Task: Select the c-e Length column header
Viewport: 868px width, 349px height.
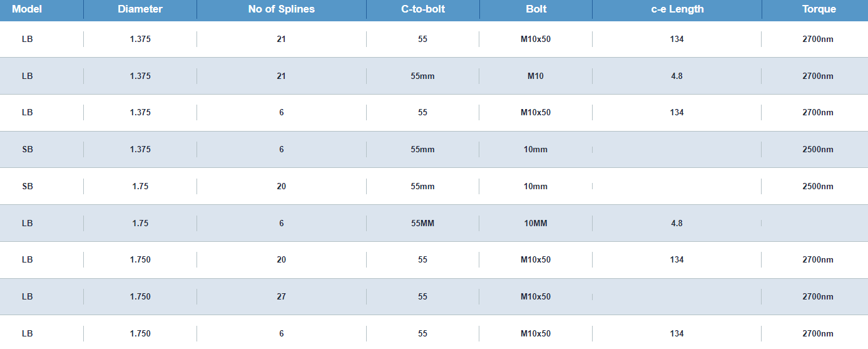Action: [x=677, y=9]
